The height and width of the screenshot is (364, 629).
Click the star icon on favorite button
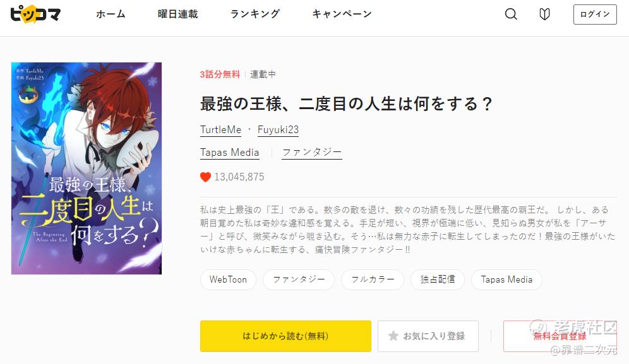(x=393, y=336)
